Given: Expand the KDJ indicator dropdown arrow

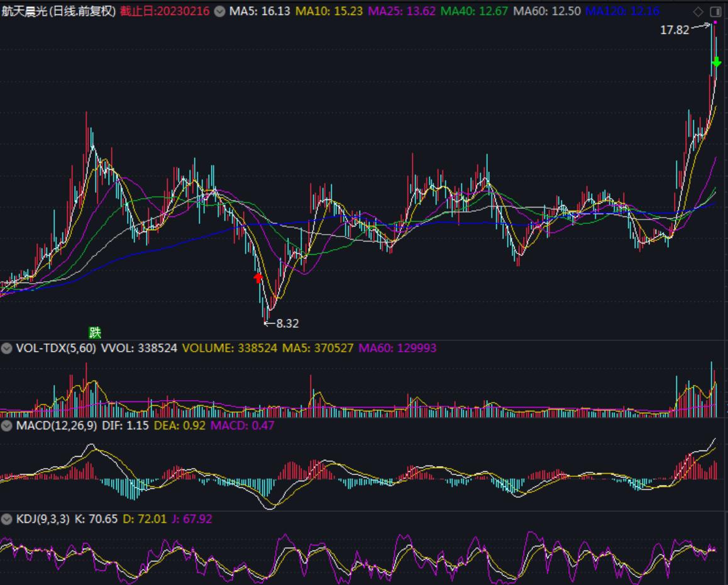Looking at the screenshot, I should [6, 519].
